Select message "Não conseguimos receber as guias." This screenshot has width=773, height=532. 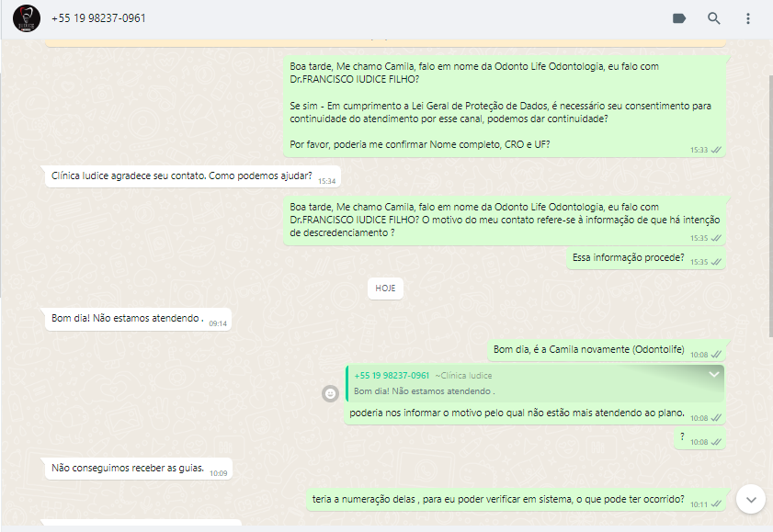(x=139, y=469)
